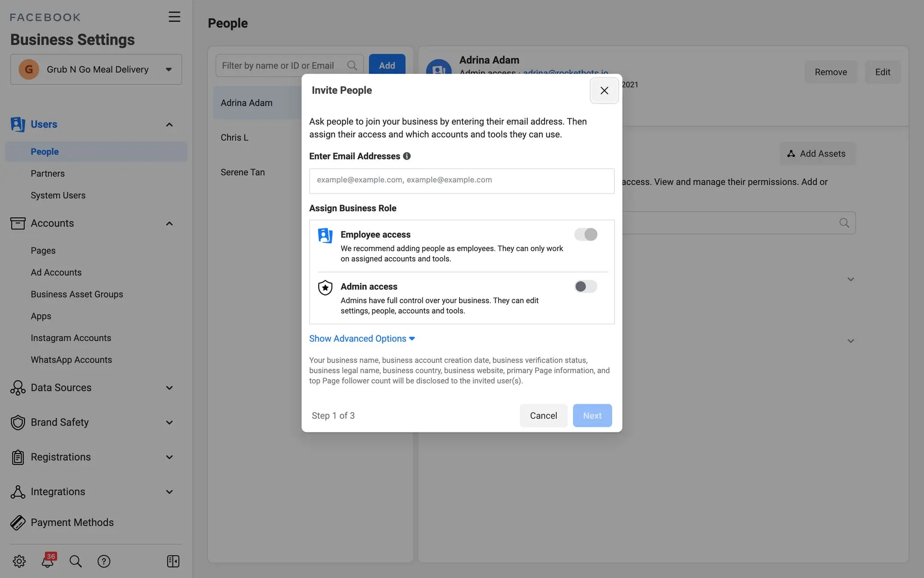The image size is (924, 578).
Task: Click the Brand Safety shield icon
Action: pyautogui.click(x=18, y=423)
